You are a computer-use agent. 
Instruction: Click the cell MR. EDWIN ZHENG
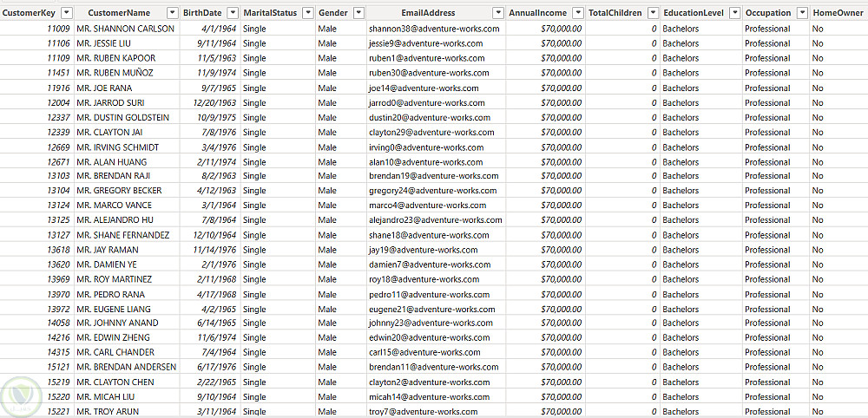tap(128, 337)
